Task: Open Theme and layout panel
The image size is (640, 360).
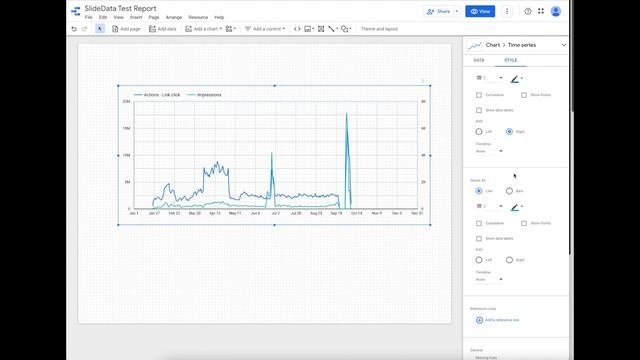Action: pos(379,29)
